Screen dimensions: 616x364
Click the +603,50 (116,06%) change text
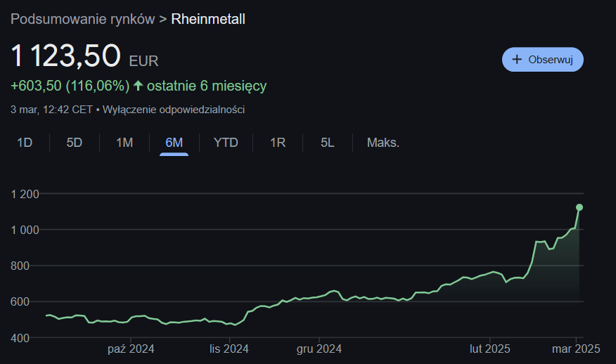click(70, 86)
